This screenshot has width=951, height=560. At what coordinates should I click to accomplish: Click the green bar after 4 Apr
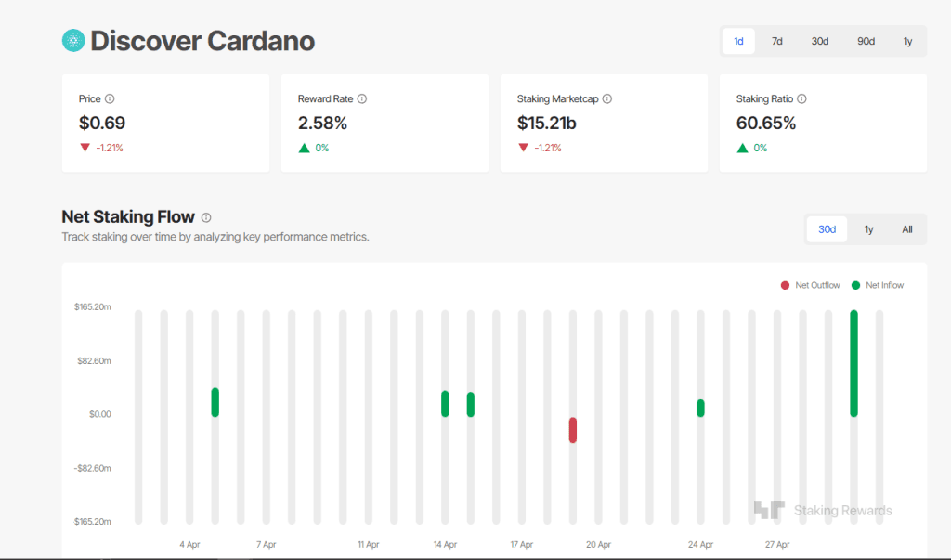point(215,402)
